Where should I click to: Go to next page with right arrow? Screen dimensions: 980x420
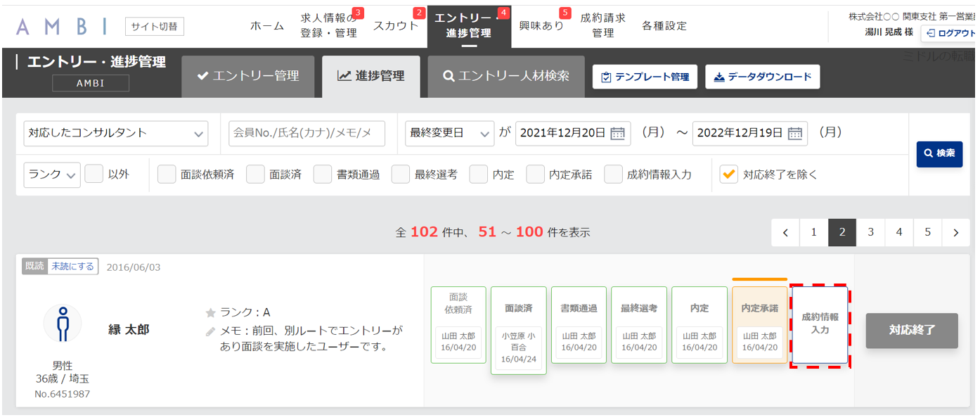pyautogui.click(x=955, y=232)
